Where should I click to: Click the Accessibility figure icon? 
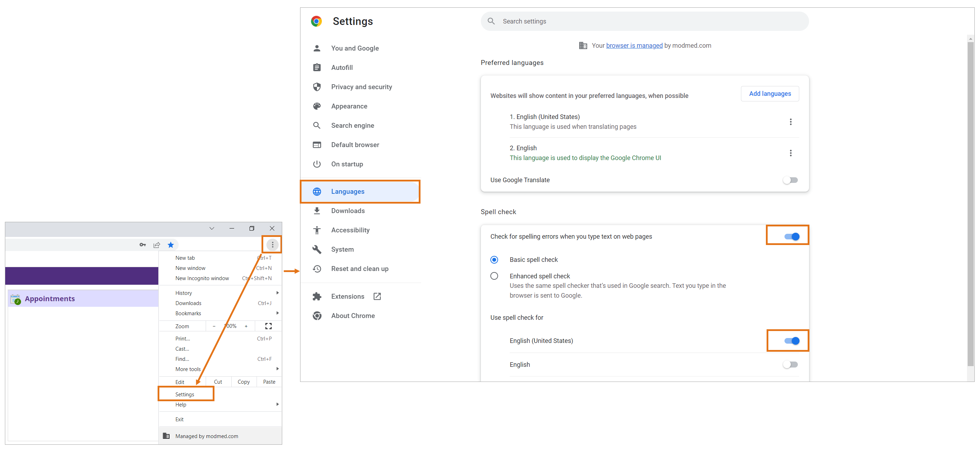pos(317,230)
